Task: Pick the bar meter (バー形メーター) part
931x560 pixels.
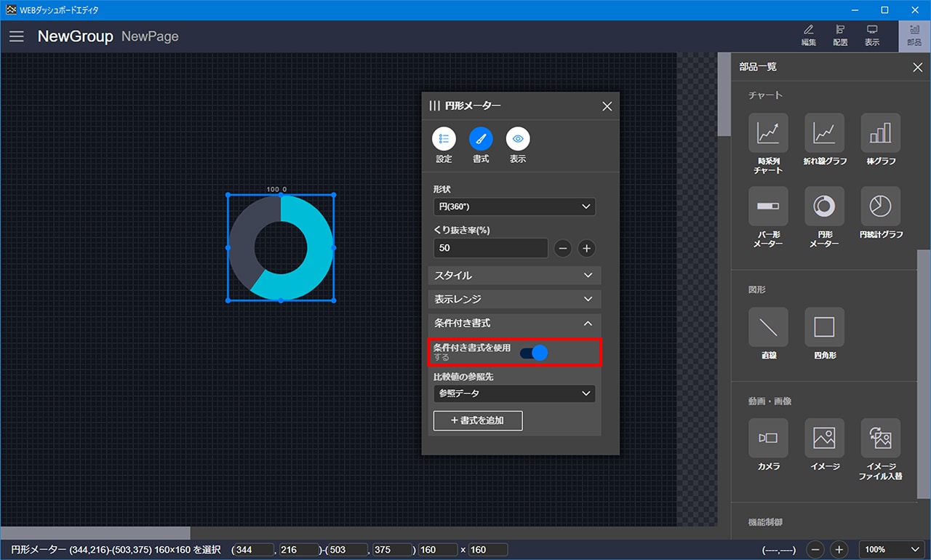Action: 768,207
